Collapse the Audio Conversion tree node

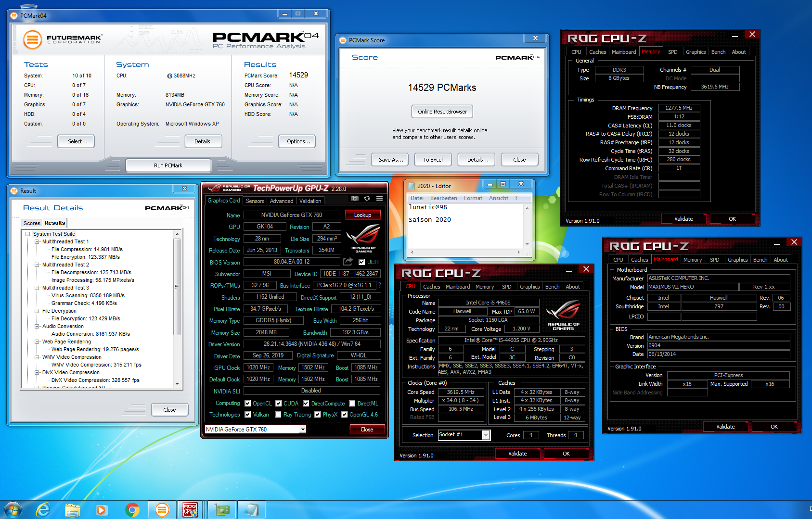coord(37,327)
